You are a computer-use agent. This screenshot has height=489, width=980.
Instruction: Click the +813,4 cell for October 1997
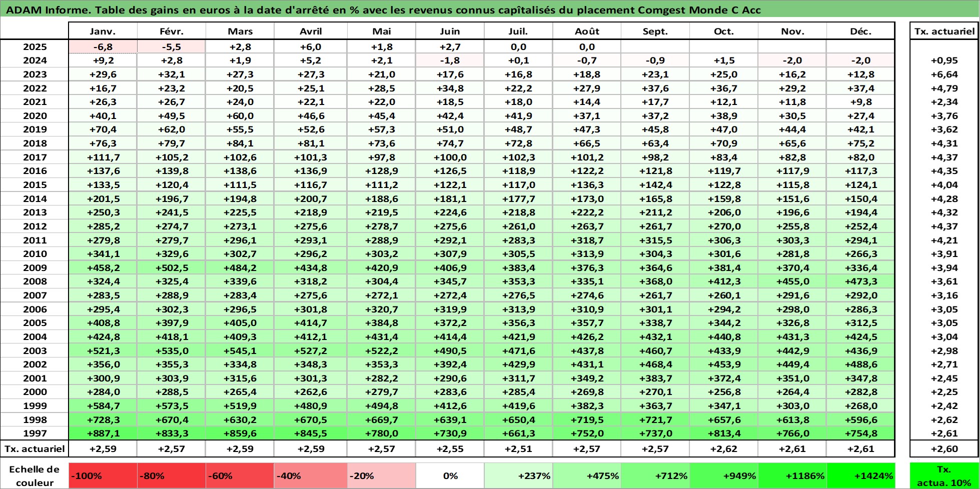[724, 433]
